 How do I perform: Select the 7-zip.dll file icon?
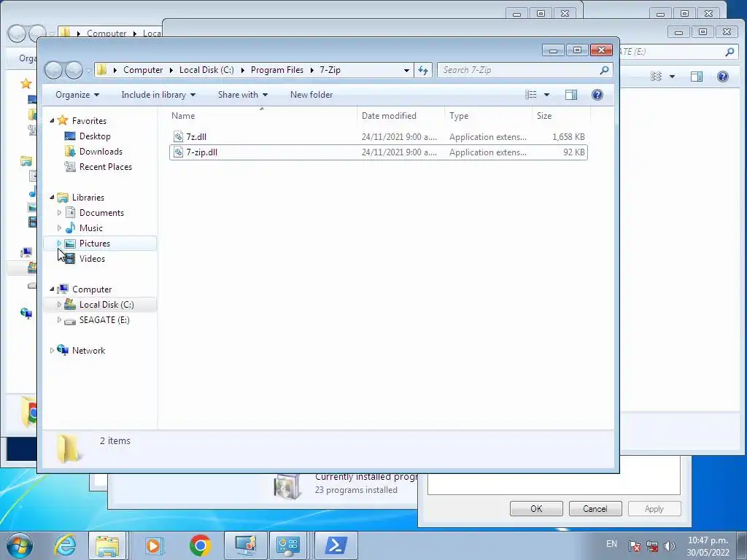[x=178, y=152]
